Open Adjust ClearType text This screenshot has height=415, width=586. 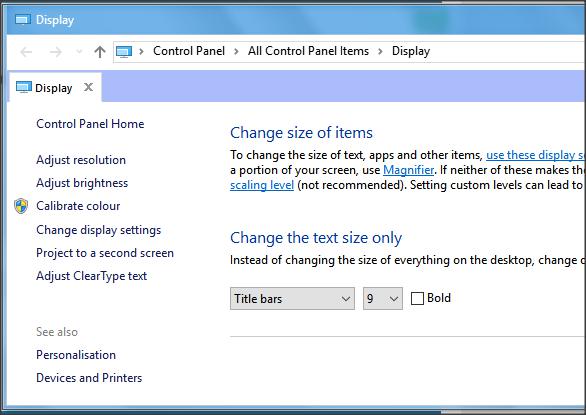[92, 276]
